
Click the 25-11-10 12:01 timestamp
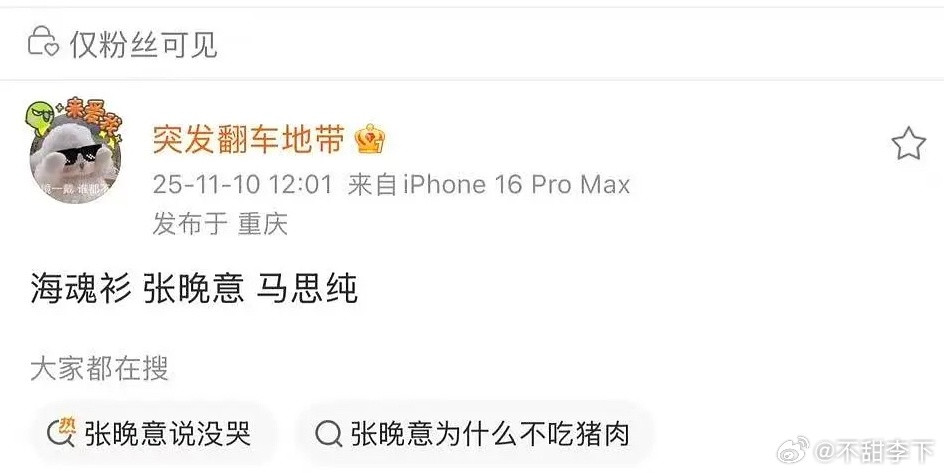[243, 184]
